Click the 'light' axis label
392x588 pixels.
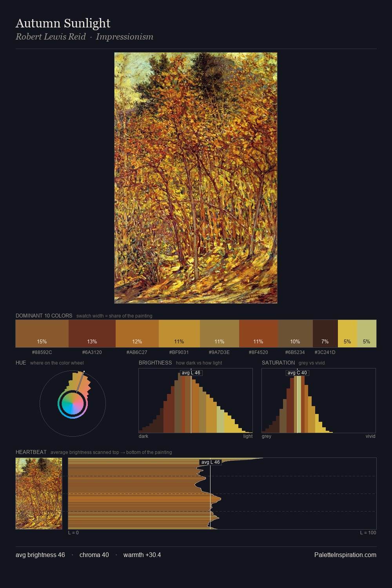248,436
